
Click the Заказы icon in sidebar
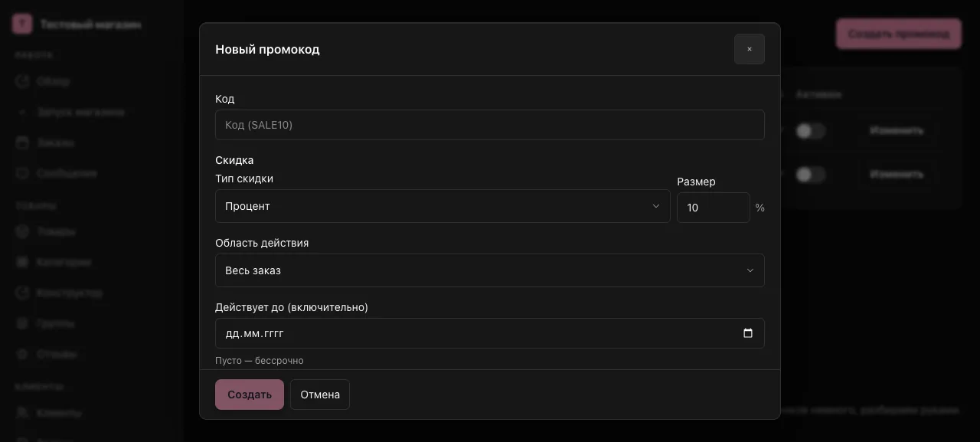pos(22,142)
